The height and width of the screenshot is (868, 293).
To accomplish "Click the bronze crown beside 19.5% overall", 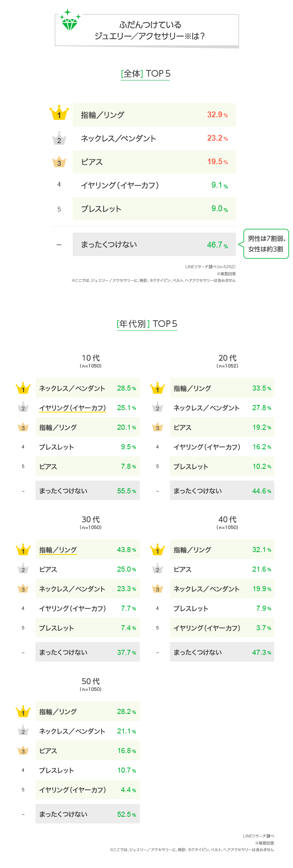I will [x=59, y=162].
